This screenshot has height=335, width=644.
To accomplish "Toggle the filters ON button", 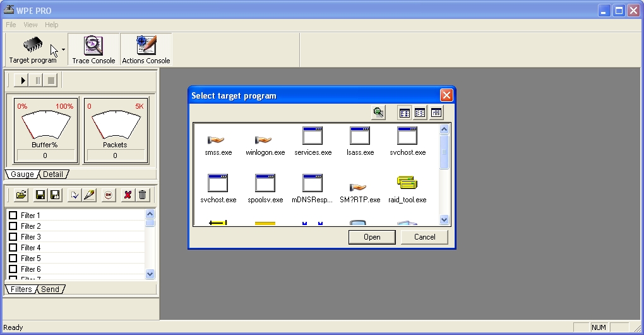I will [x=109, y=195].
